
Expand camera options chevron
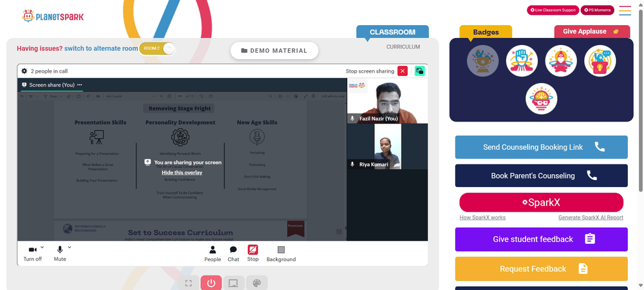(x=43, y=248)
